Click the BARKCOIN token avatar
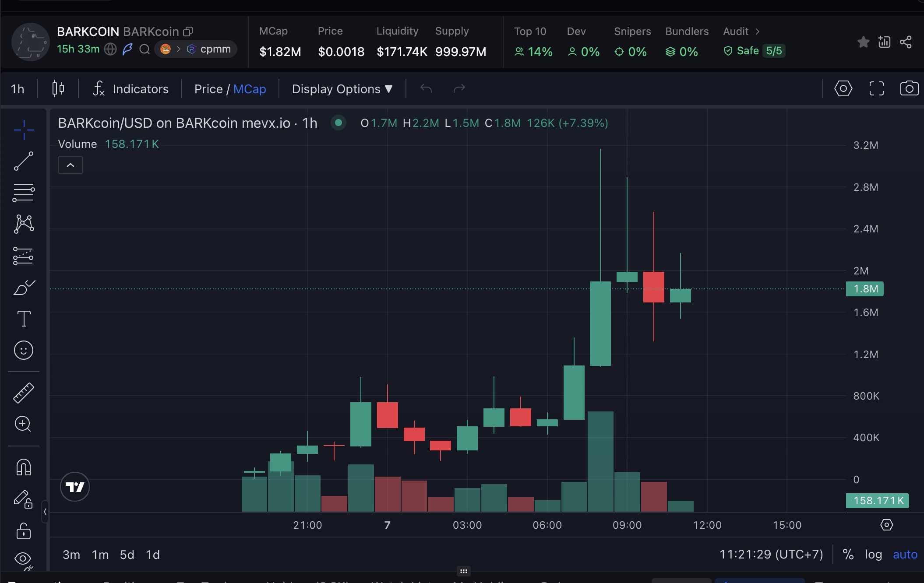Viewport: 924px width, 583px height. [30, 42]
